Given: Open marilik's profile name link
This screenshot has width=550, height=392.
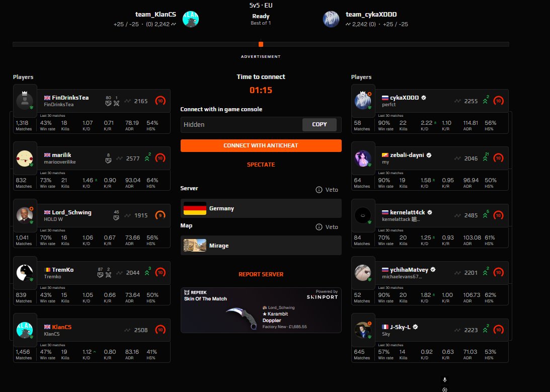Looking at the screenshot, I should (x=61, y=155).
